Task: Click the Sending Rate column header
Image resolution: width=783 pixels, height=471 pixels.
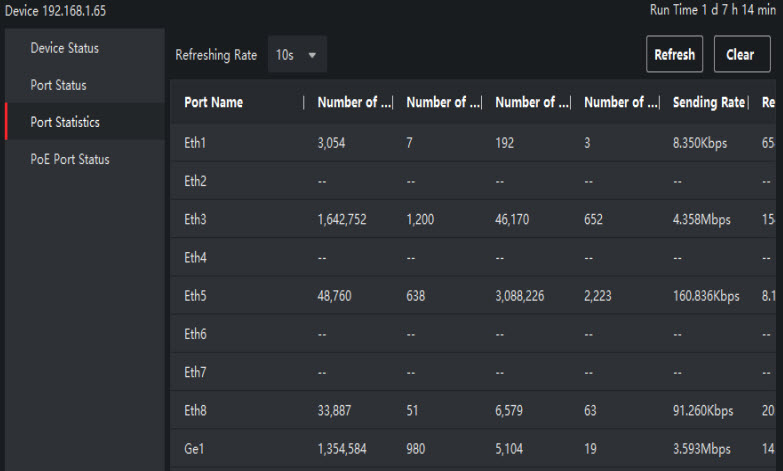Action: click(x=709, y=102)
